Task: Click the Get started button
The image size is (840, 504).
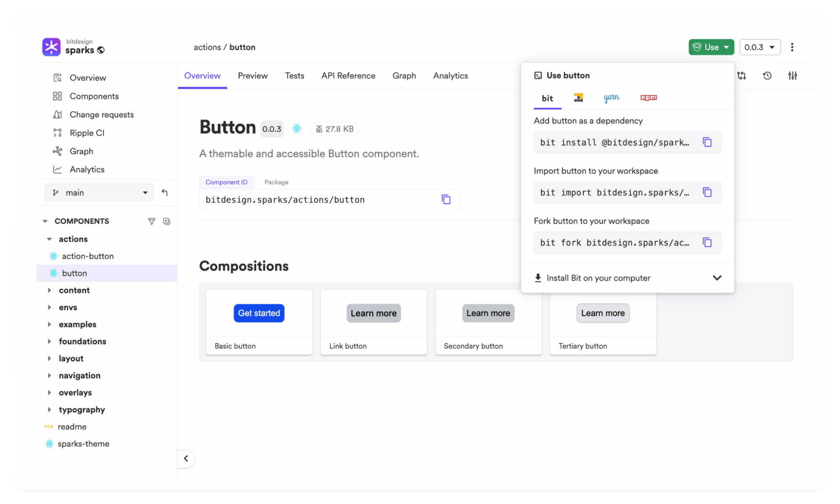Action: 259,313
